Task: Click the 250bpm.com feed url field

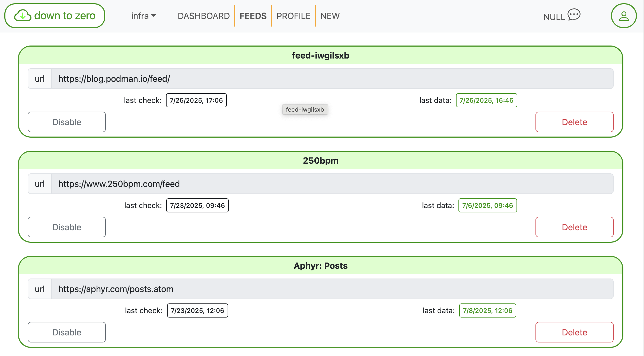Action: pyautogui.click(x=332, y=184)
